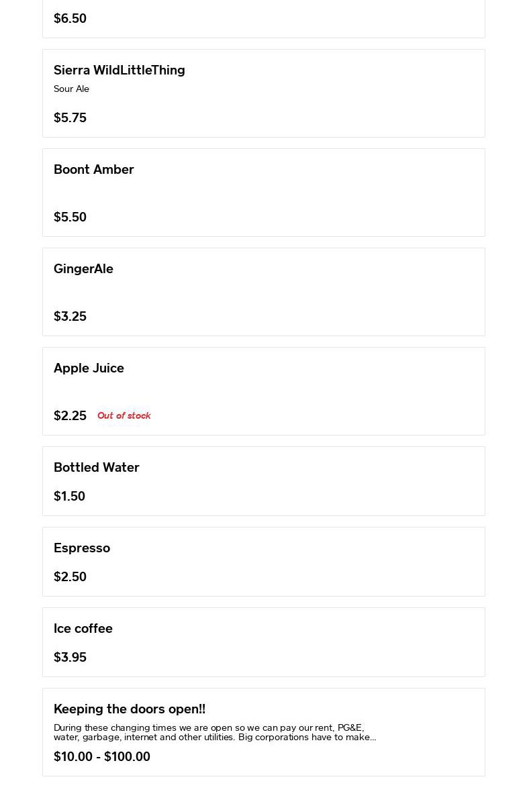The width and height of the screenshot is (527, 812).
Task: Open the GingerAle menu item
Action: pos(83,268)
